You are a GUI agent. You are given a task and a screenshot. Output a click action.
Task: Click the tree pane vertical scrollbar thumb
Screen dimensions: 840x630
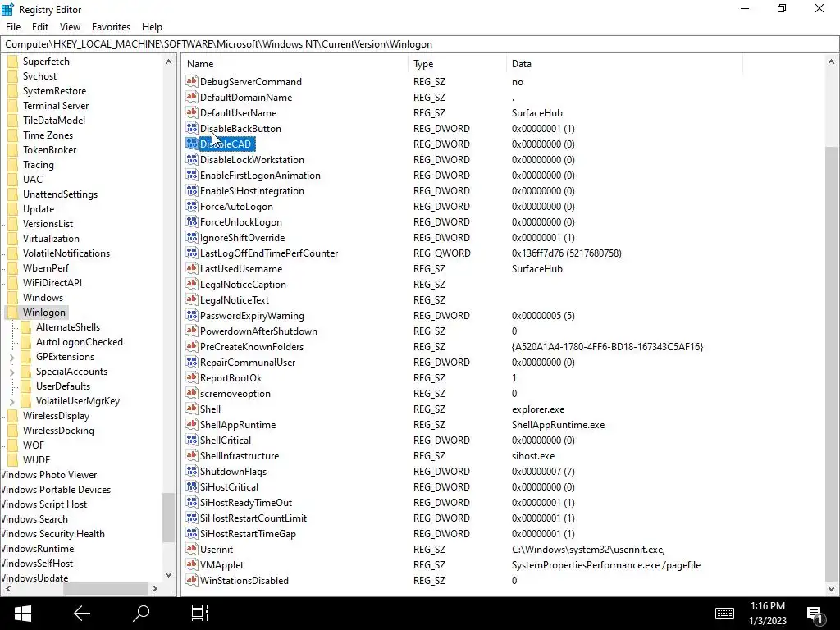click(x=168, y=518)
